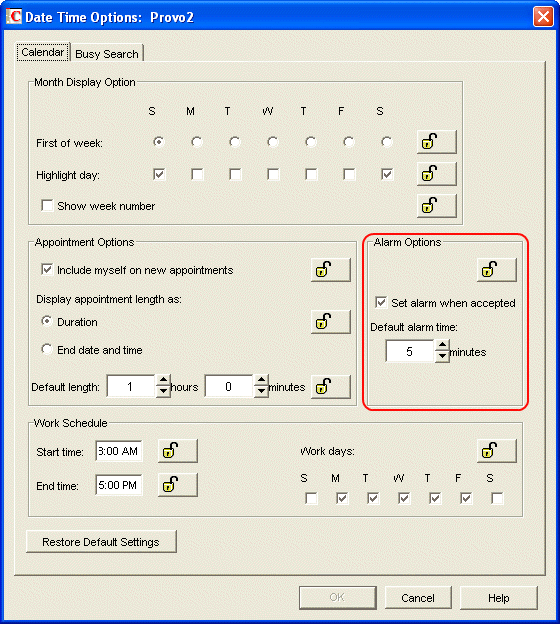560x624 pixels.
Task: Click the Alarm Options lock icon
Action: pos(497,270)
